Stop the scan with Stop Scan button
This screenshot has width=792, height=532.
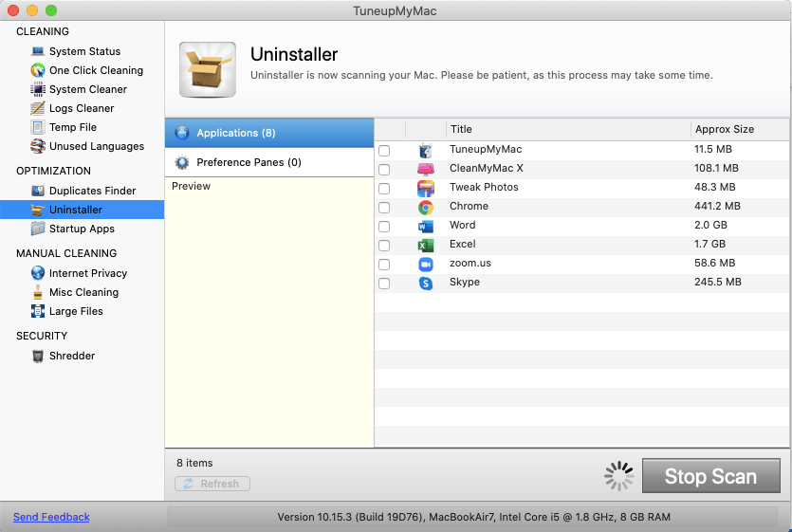coord(711,476)
